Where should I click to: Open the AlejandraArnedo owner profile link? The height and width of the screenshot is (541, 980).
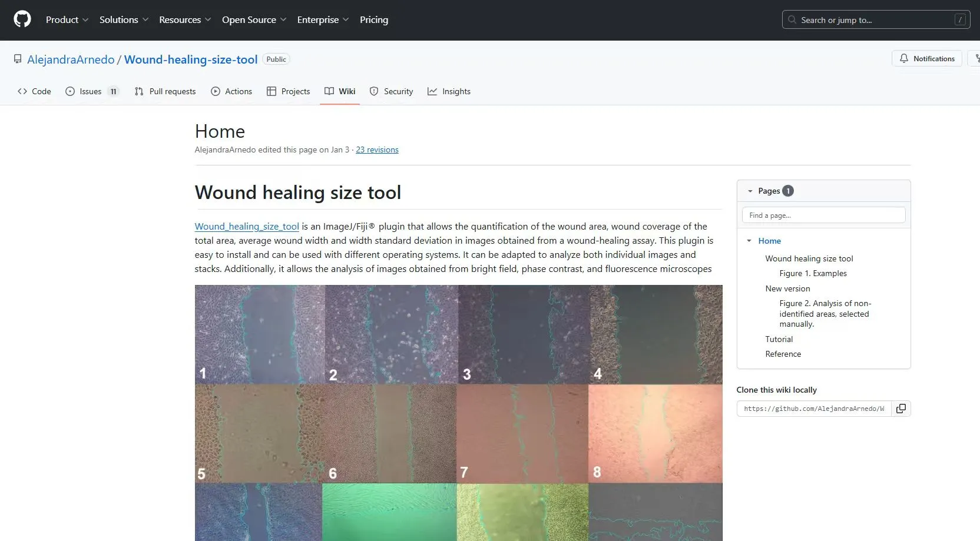(71, 59)
